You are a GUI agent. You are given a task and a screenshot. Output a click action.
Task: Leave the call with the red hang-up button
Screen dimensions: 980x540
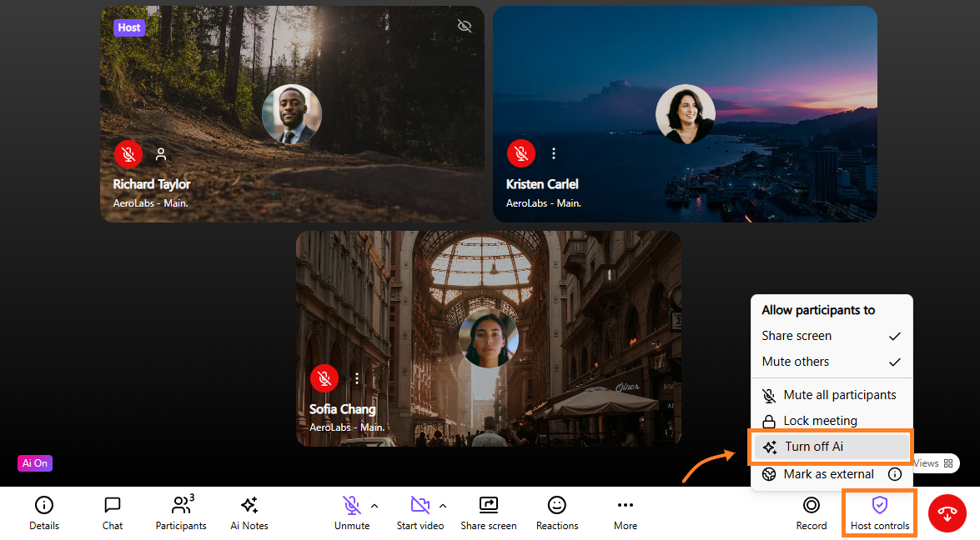point(947,513)
